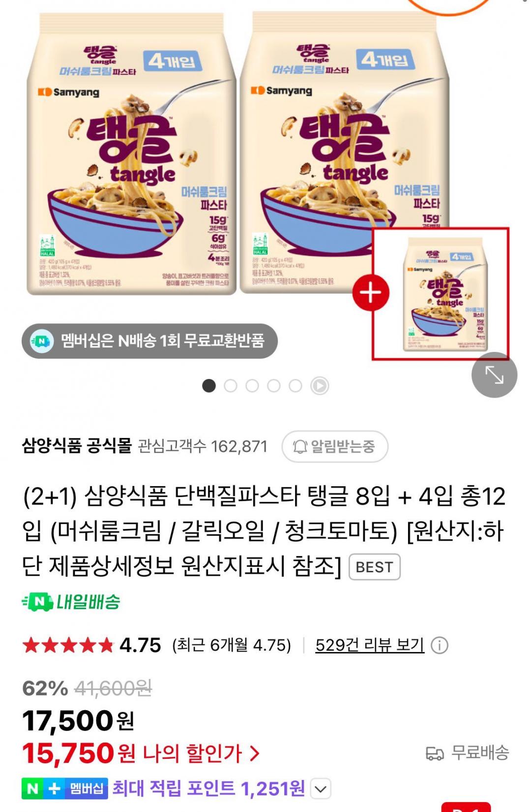Tap the N delivery truck icon by 내일배송
Screen dimensions: 531x812
[37, 601]
